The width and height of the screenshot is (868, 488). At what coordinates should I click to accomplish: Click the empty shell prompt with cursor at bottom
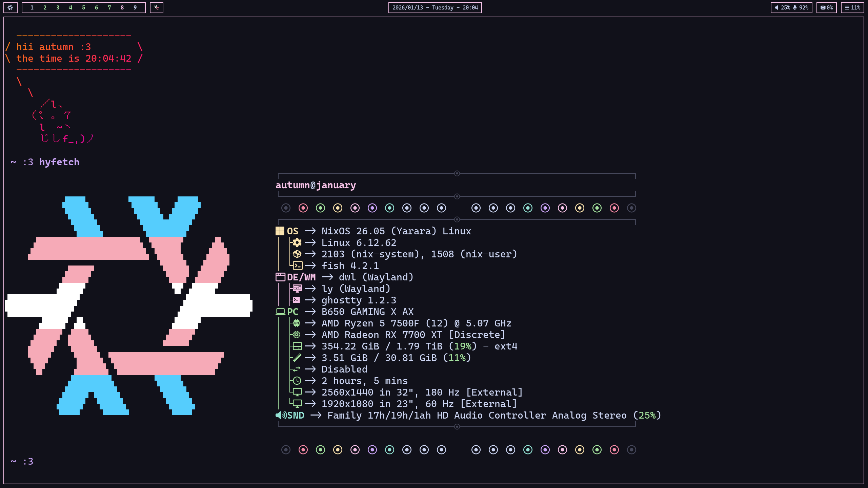(x=25, y=462)
